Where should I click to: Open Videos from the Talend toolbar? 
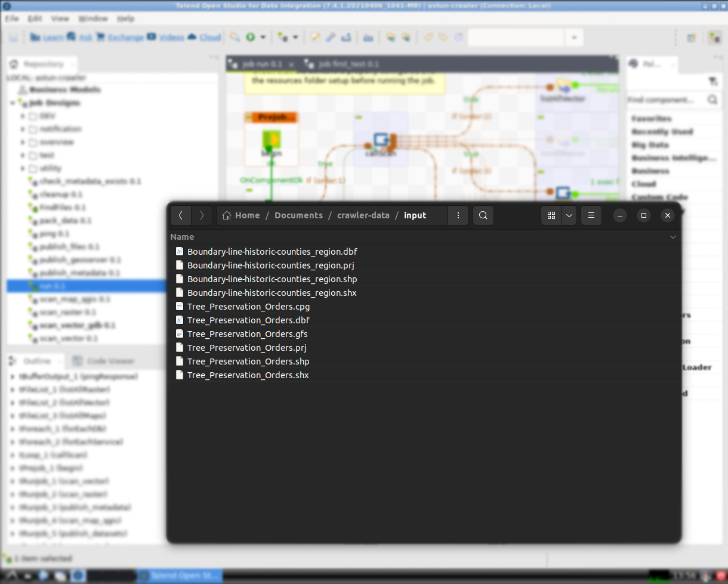click(166, 37)
